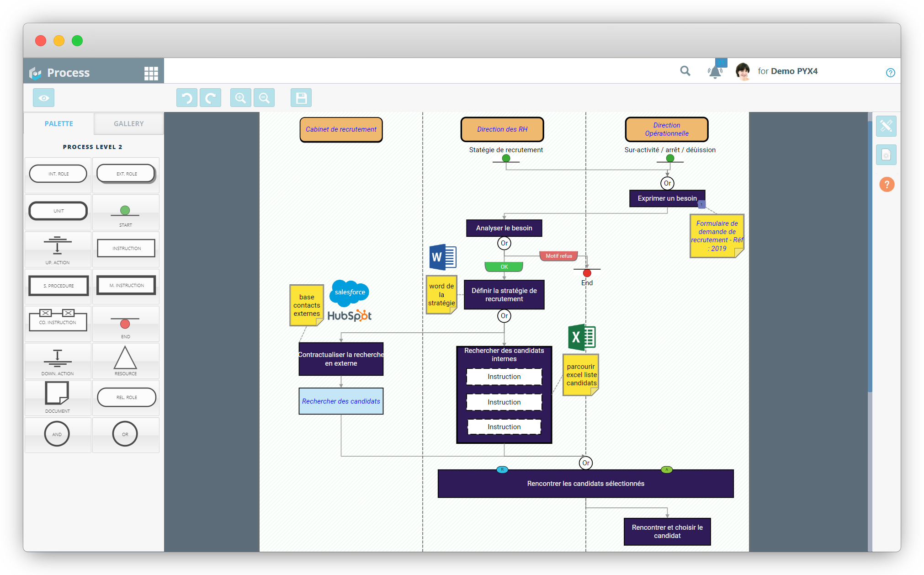Zoom in with the magnifier plus icon
Image resolution: width=924 pixels, height=575 pixels.
(240, 98)
